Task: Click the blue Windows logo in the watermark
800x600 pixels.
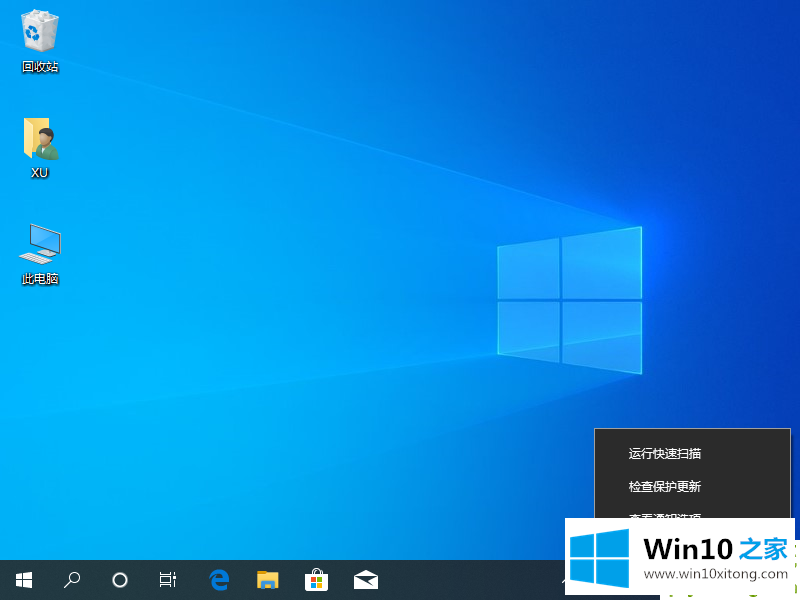Action: point(599,558)
